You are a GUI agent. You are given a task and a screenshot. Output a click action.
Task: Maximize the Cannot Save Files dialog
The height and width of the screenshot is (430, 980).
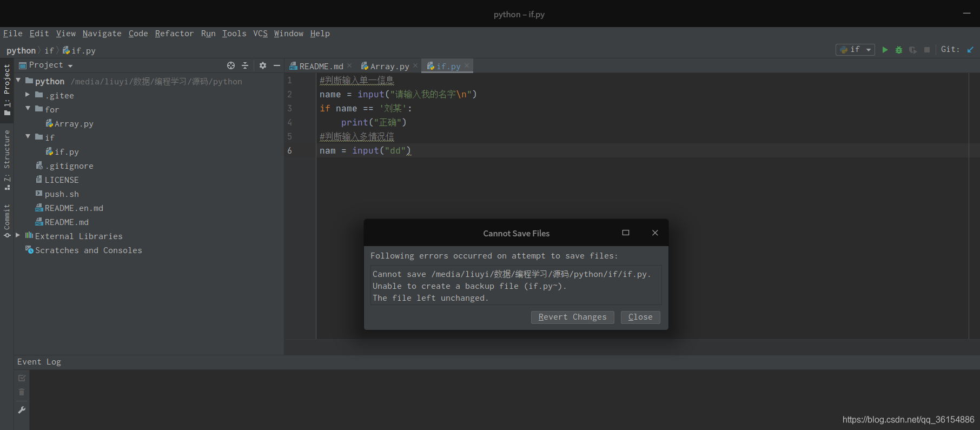(626, 233)
